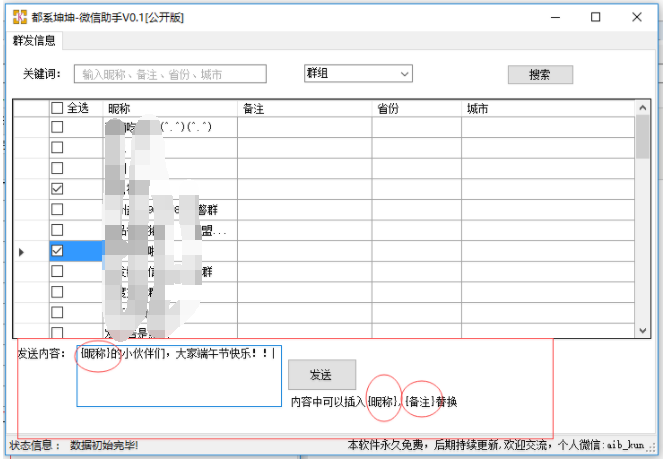Click scroll down arrow of contact list
666x460 pixels.
coord(643,330)
